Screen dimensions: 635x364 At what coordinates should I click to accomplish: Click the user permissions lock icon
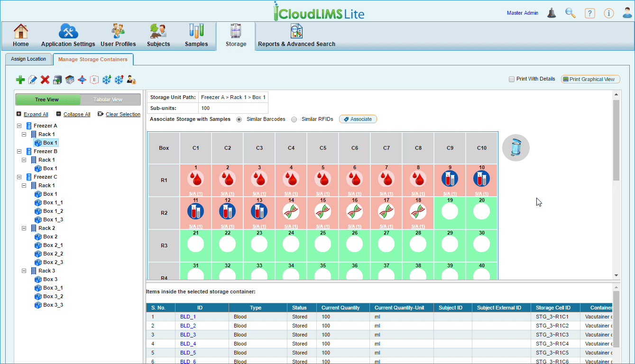point(131,80)
